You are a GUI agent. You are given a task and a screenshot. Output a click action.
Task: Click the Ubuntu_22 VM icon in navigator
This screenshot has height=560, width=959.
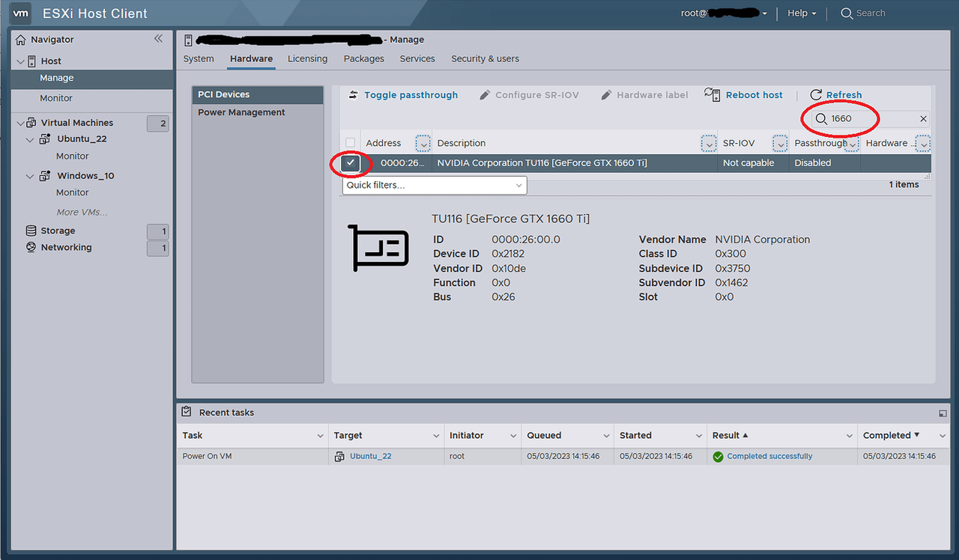click(44, 139)
